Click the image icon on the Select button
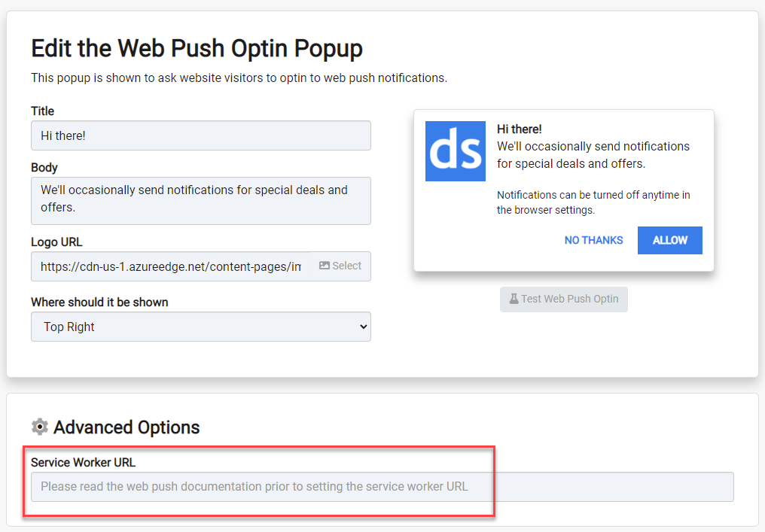The height and width of the screenshot is (532, 765). 325,266
